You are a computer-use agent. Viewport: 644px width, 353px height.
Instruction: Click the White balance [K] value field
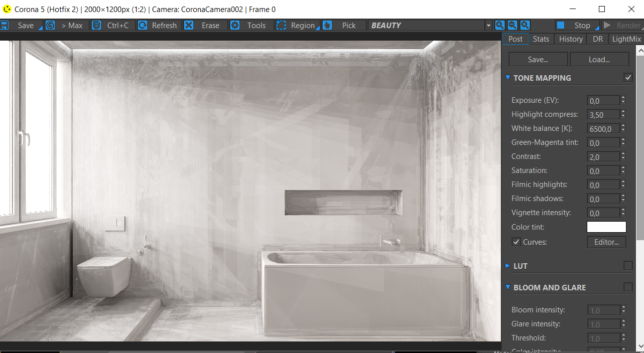(603, 129)
